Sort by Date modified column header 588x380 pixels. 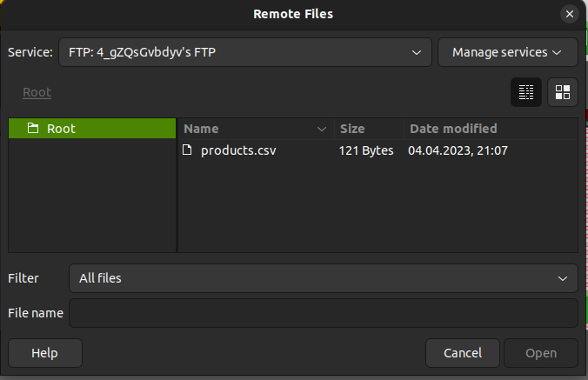tap(491, 129)
